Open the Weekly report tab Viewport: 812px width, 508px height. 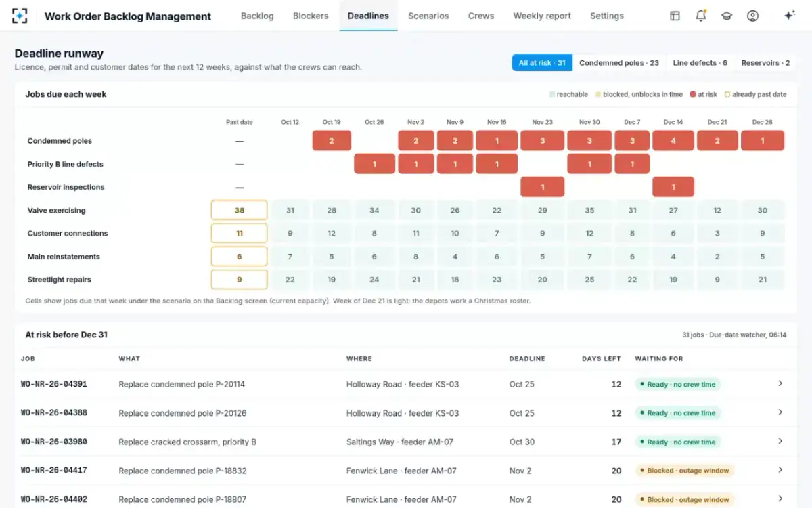pos(542,16)
